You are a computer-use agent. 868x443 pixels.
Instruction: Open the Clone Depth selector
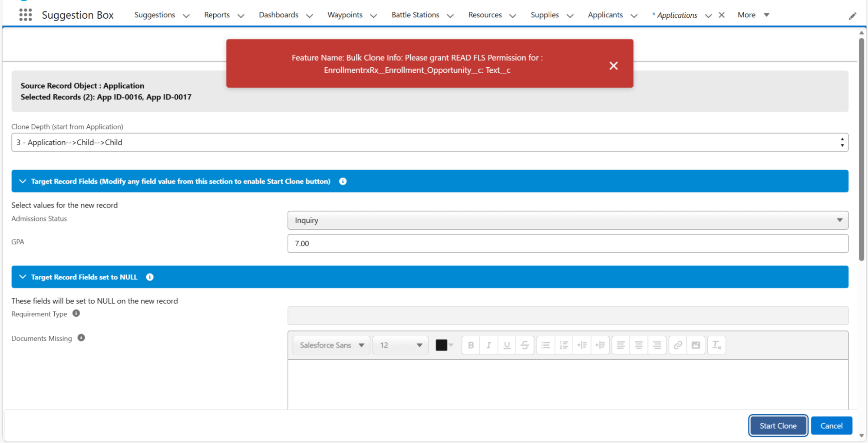429,142
